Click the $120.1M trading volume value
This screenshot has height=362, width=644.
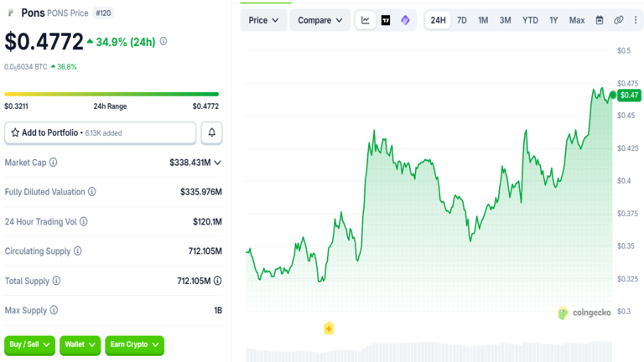[x=207, y=221]
